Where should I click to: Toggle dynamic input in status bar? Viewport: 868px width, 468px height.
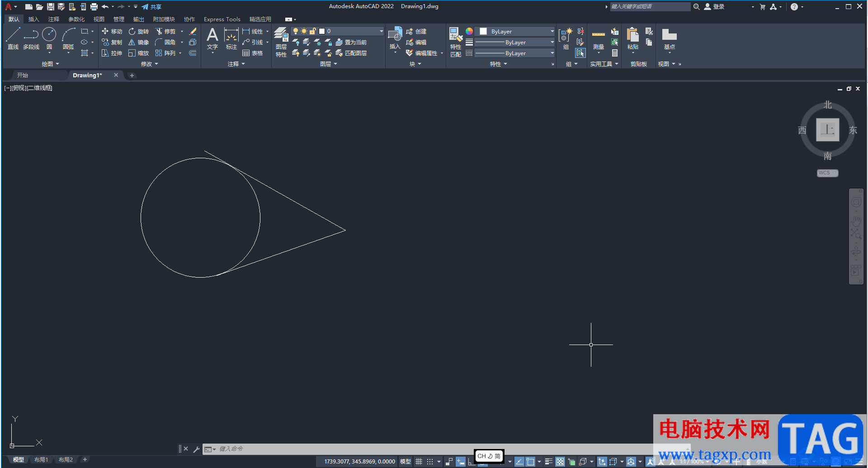(x=460, y=462)
